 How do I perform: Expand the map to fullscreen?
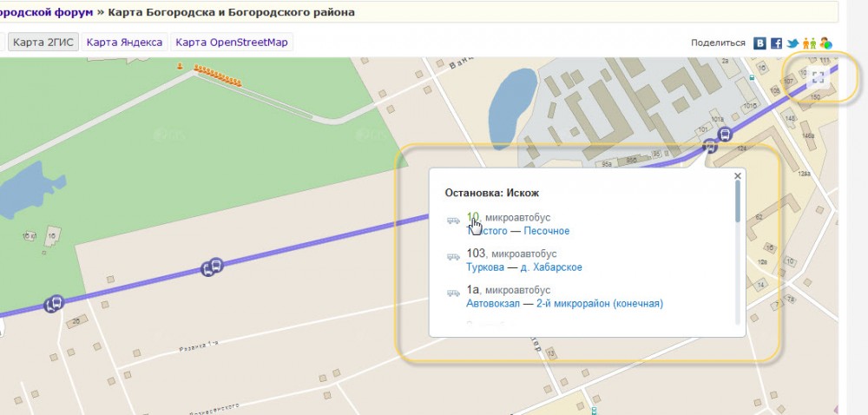click(x=817, y=77)
